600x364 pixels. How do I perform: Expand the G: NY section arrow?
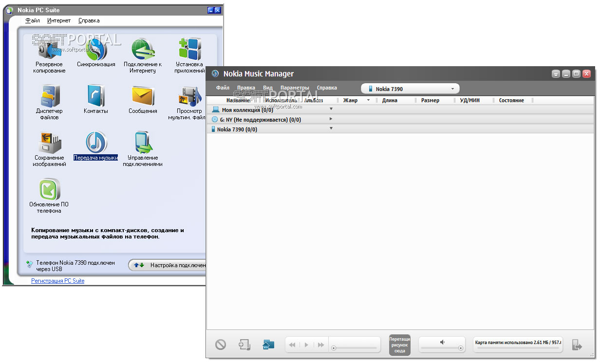click(x=331, y=119)
